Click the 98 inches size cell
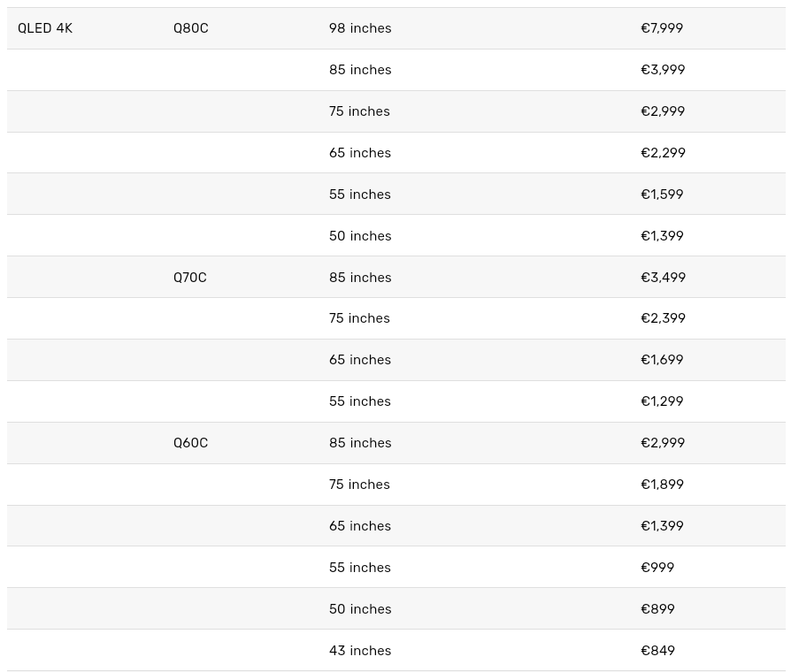 [x=360, y=28]
